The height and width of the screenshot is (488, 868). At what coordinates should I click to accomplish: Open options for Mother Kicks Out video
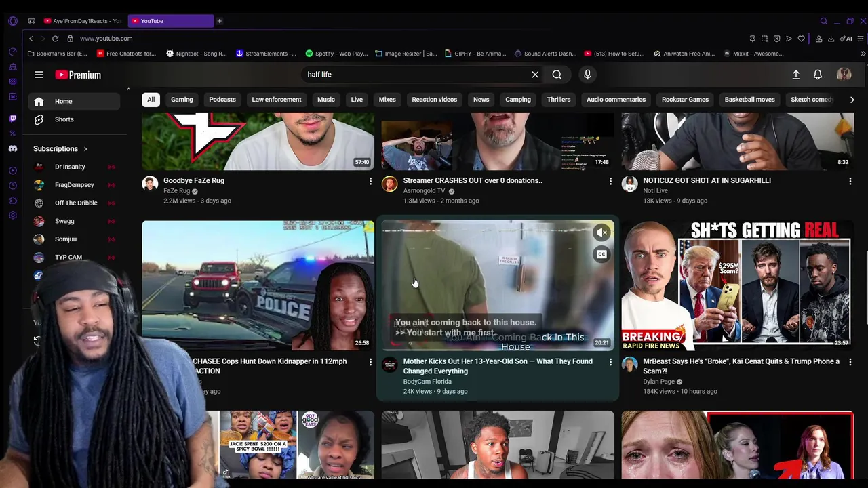tap(610, 362)
